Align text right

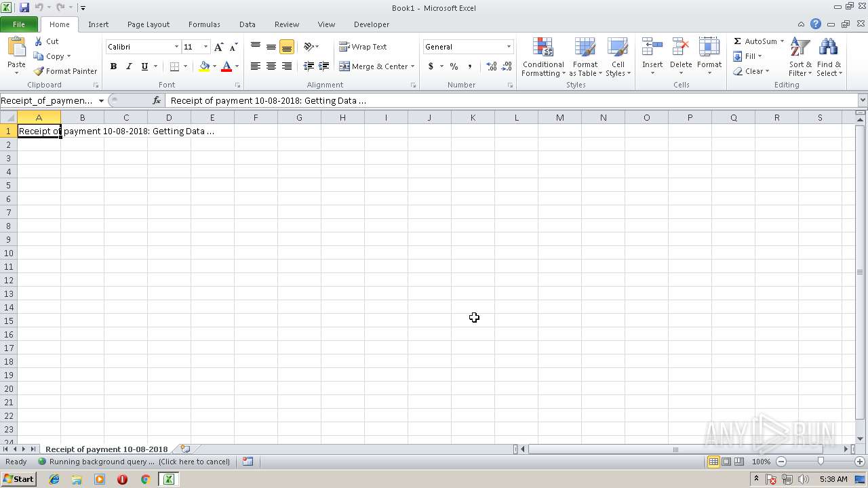[x=287, y=66]
